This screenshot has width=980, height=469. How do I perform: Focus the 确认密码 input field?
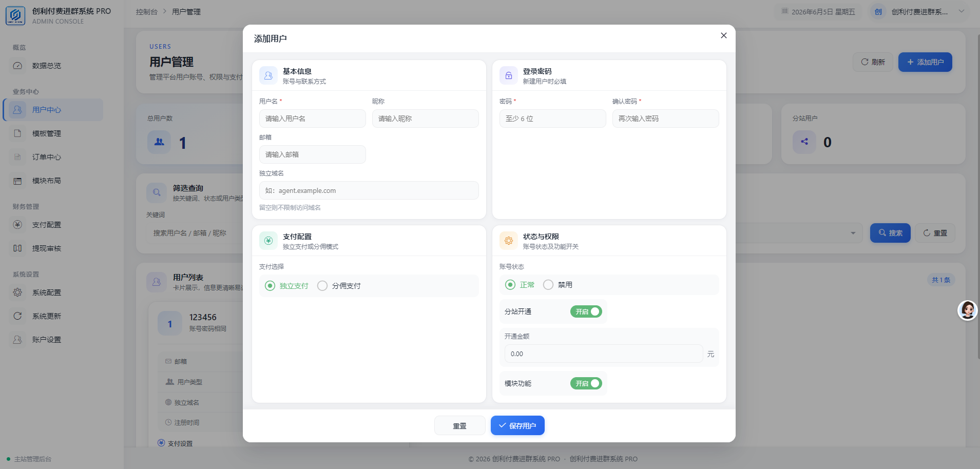(665, 119)
